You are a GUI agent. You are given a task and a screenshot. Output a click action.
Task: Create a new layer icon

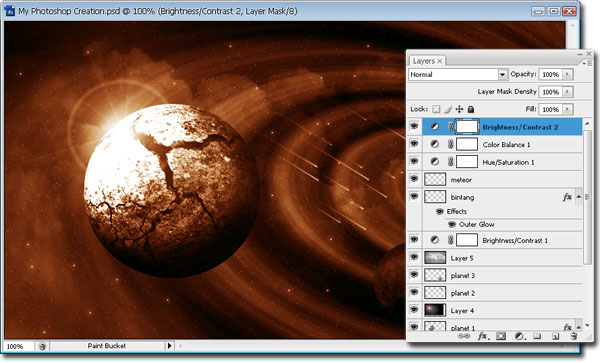point(556,336)
